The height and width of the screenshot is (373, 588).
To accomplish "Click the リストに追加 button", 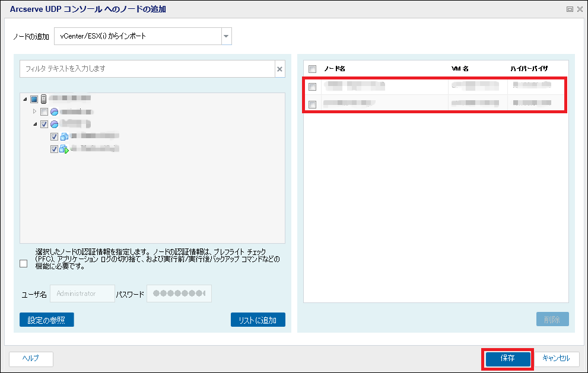I will (x=258, y=320).
